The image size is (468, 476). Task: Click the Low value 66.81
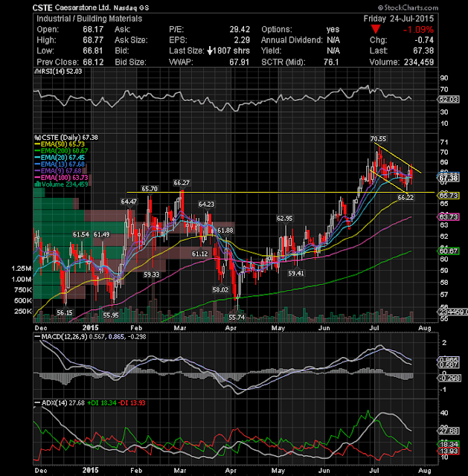click(x=93, y=51)
